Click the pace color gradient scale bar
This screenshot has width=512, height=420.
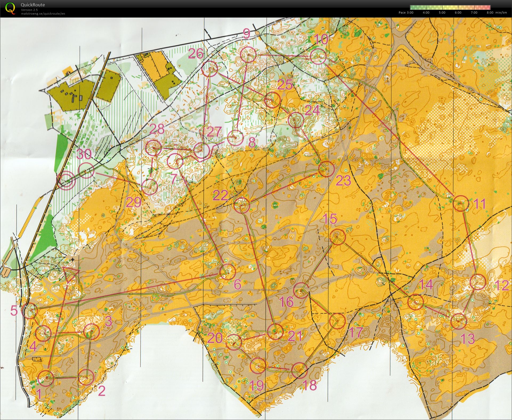tap(450, 7)
